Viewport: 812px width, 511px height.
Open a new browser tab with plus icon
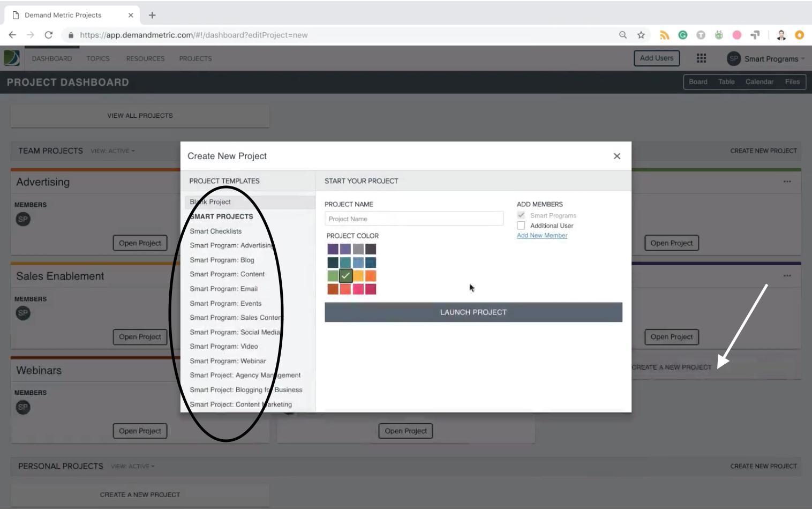[152, 15]
